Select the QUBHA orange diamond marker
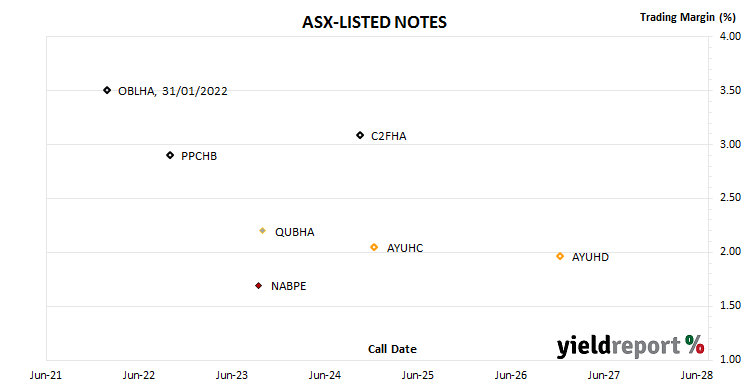The height and width of the screenshot is (391, 750). (x=262, y=231)
